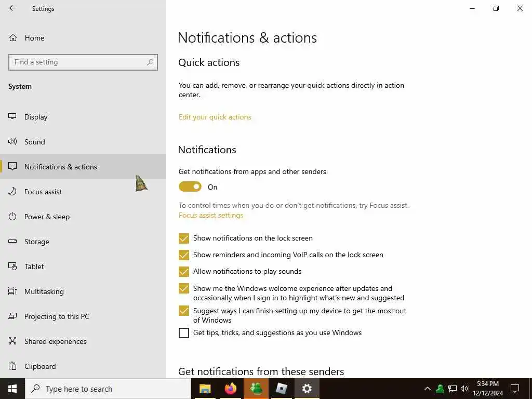Open the Windows Start menu
This screenshot has height=399, width=532.
[x=12, y=389]
